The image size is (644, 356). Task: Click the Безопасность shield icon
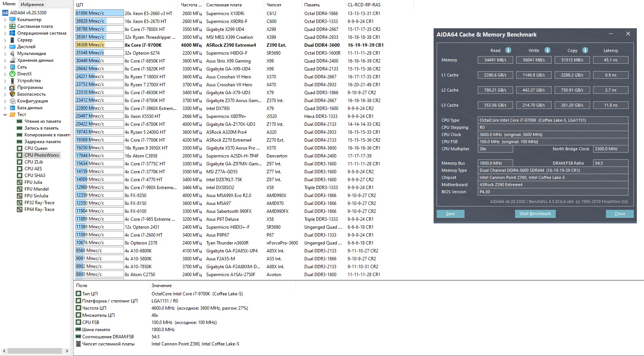click(12, 94)
